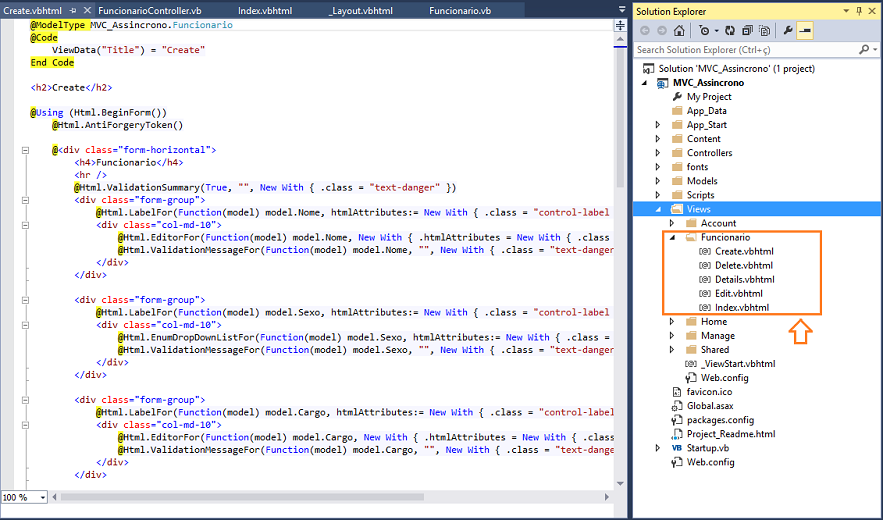Click the editor vertical scrollbar thumb
The image size is (883, 520).
click(x=620, y=117)
